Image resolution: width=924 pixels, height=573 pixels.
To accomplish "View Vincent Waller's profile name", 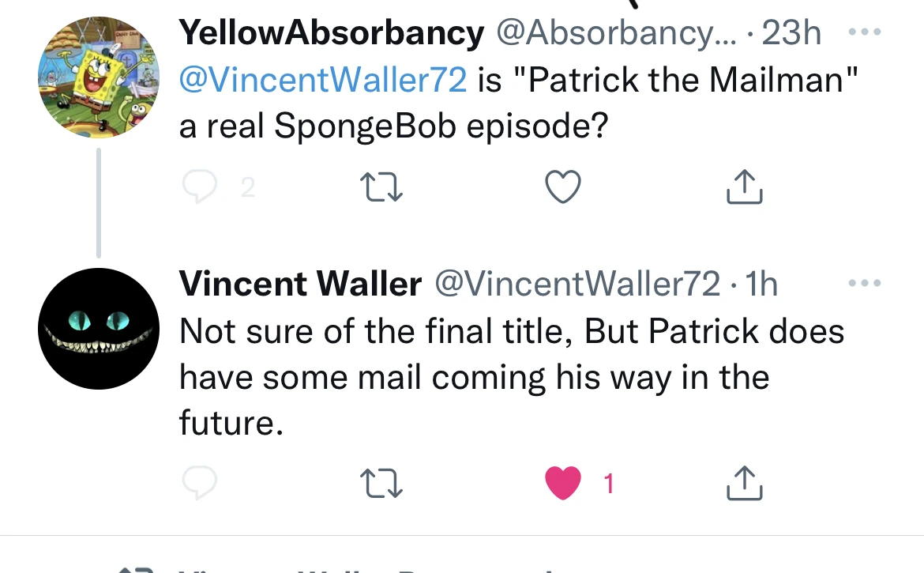I will coord(300,283).
